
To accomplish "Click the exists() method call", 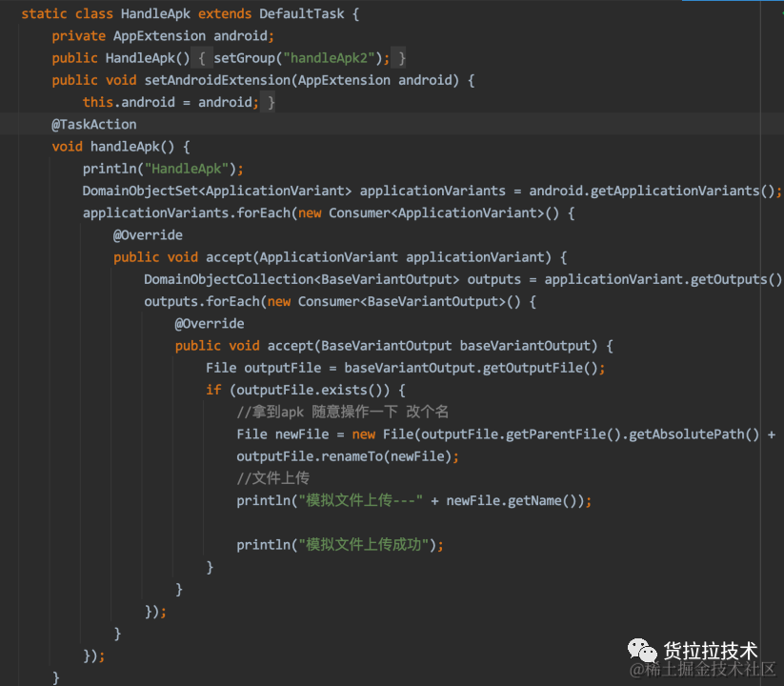I will click(x=345, y=390).
